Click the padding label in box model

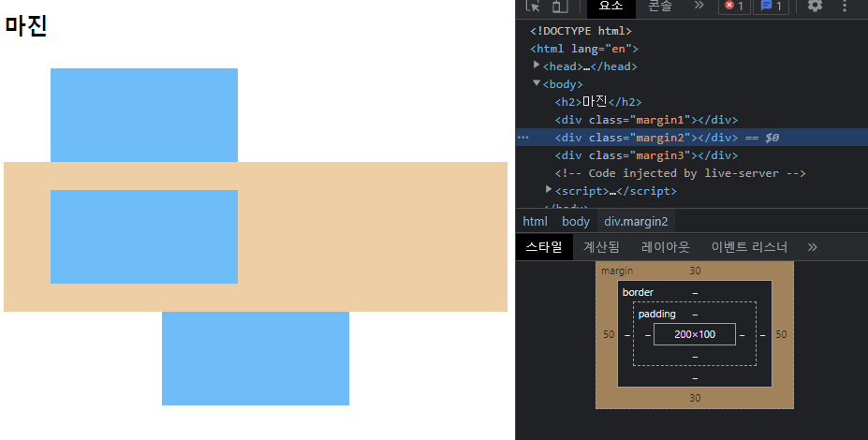(x=656, y=314)
